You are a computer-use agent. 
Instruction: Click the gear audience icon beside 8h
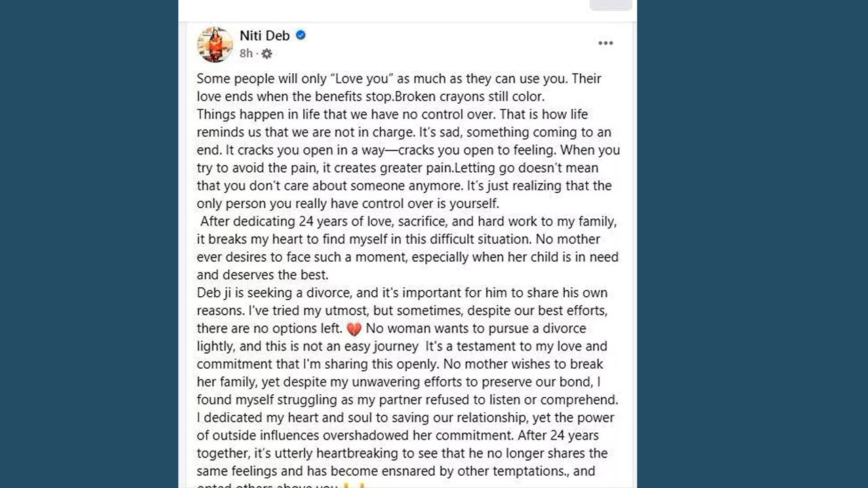pos(267,54)
